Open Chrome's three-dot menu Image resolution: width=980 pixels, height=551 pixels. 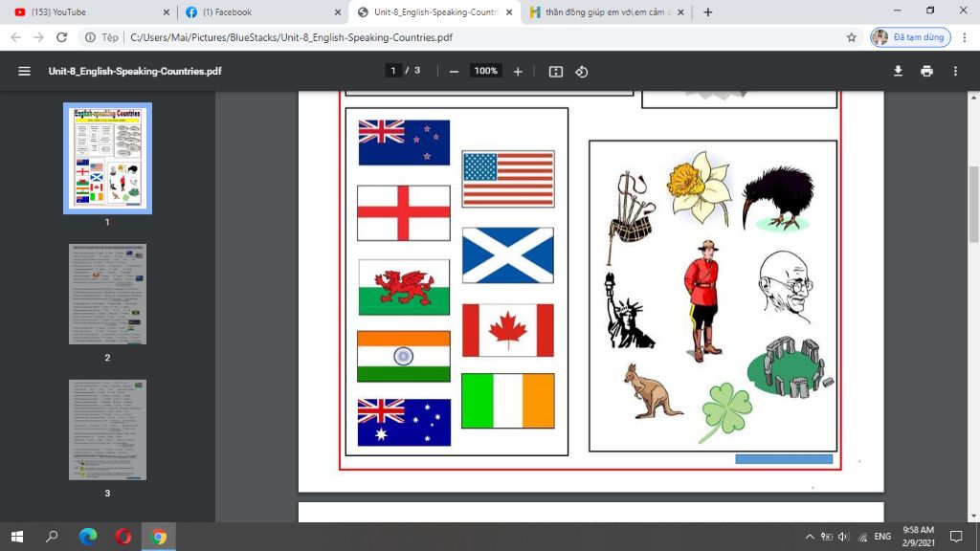click(x=965, y=37)
